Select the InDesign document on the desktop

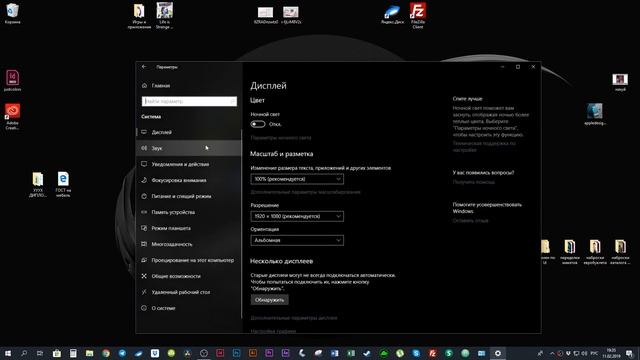(12, 80)
